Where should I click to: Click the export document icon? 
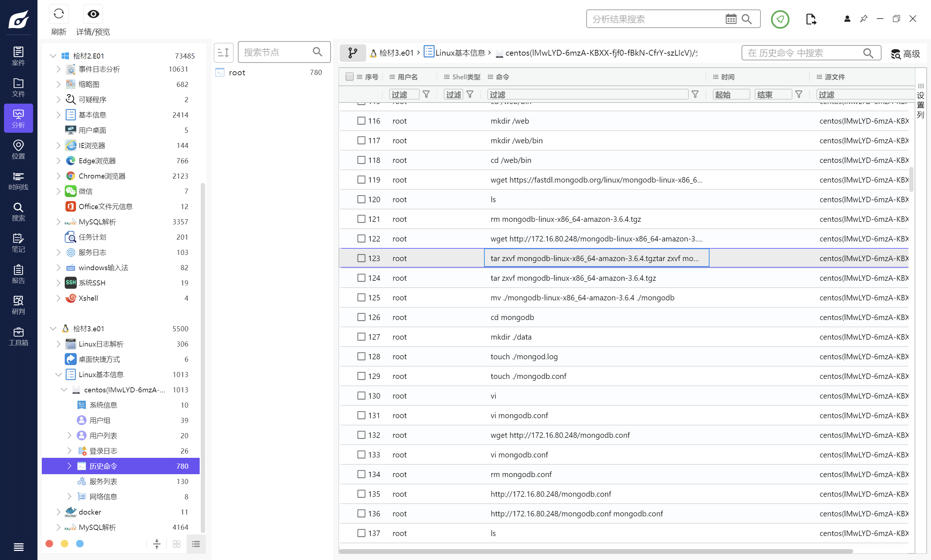point(811,19)
